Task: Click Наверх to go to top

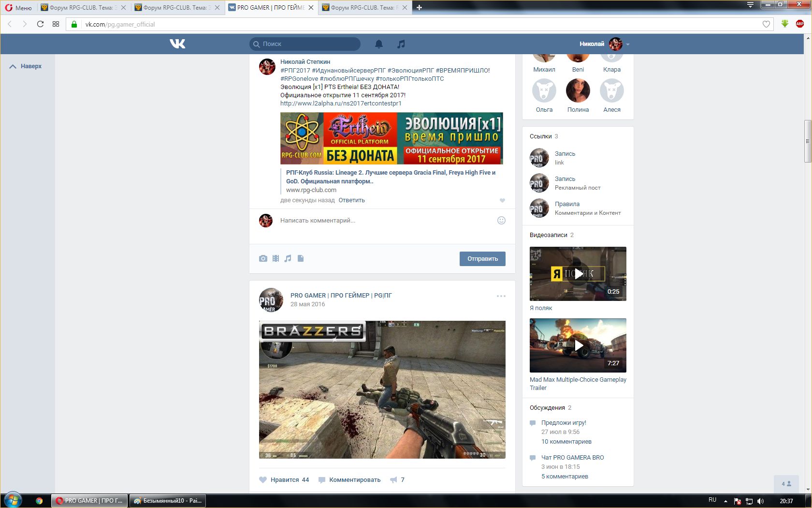Action: pyautogui.click(x=26, y=66)
